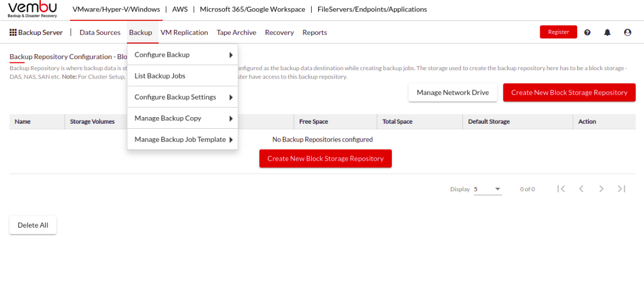The image size is (644, 305).
Task: Click Create New Block Storage Repository below the empty table message
Action: (x=325, y=158)
